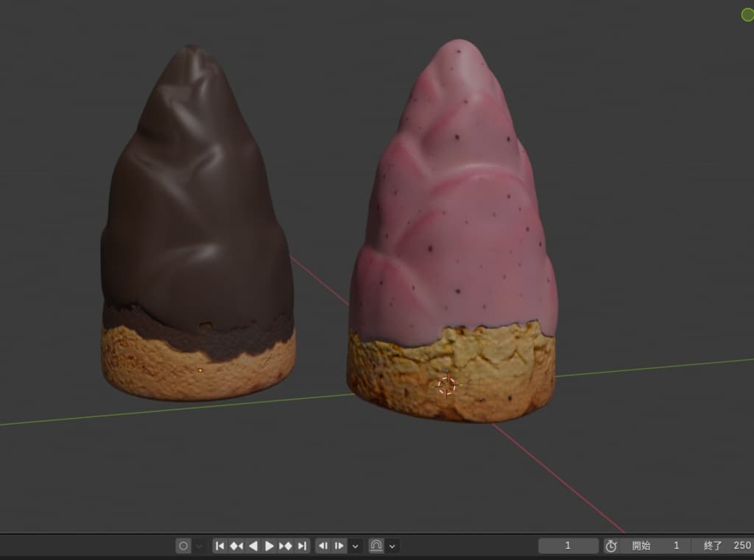Select the pink strawberry-coated cone model

452,231
